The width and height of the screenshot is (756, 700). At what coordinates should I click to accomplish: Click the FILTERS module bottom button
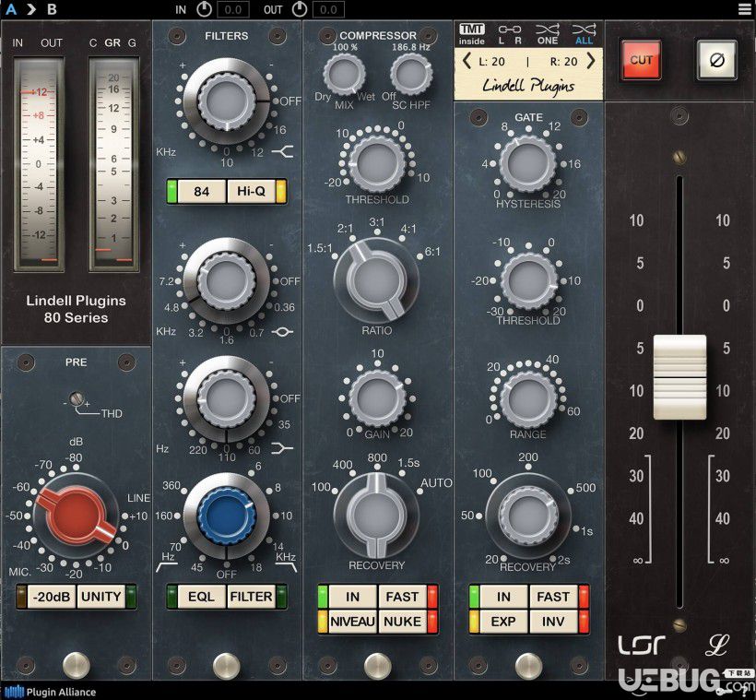[x=226, y=665]
